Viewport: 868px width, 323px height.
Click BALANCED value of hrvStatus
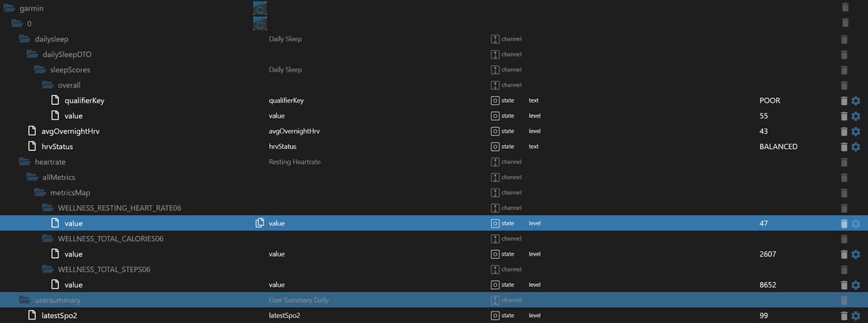pyautogui.click(x=778, y=147)
